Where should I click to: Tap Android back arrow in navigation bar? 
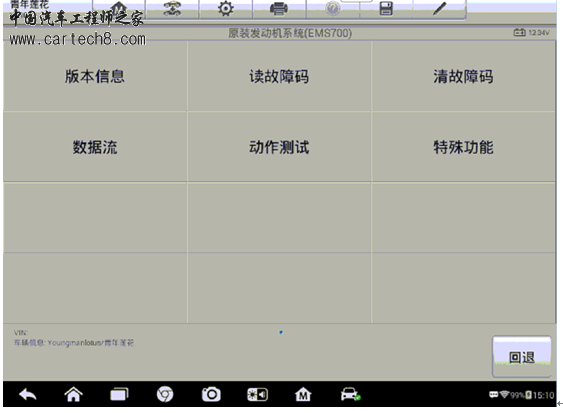click(x=28, y=395)
